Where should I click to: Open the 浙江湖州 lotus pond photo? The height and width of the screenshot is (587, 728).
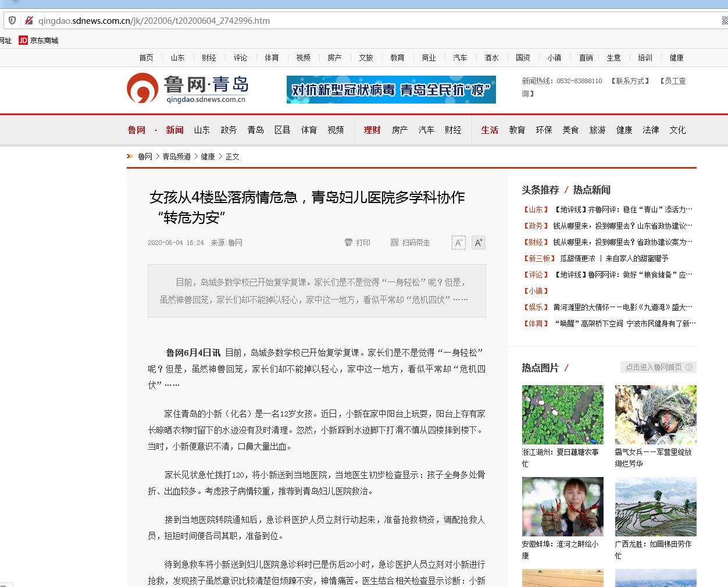pyautogui.click(x=562, y=415)
